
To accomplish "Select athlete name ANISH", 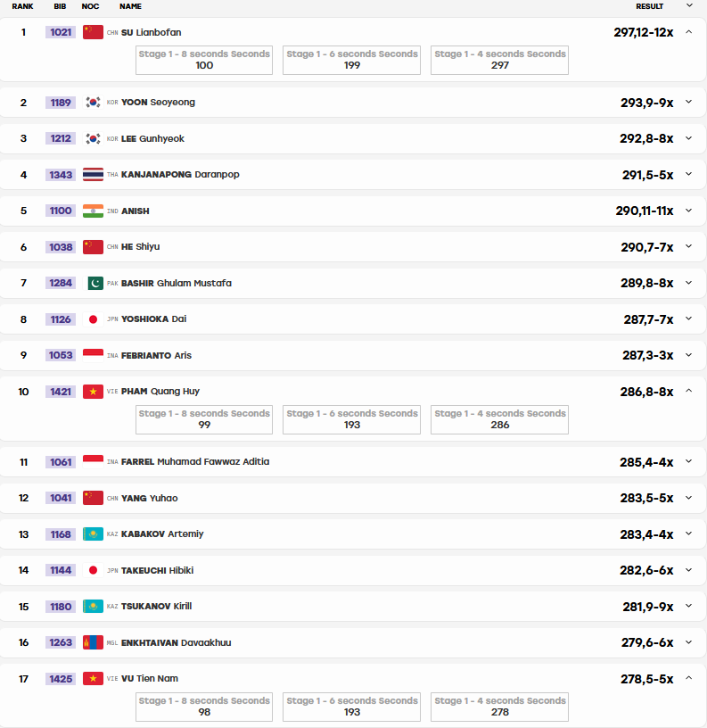I will tap(135, 211).
